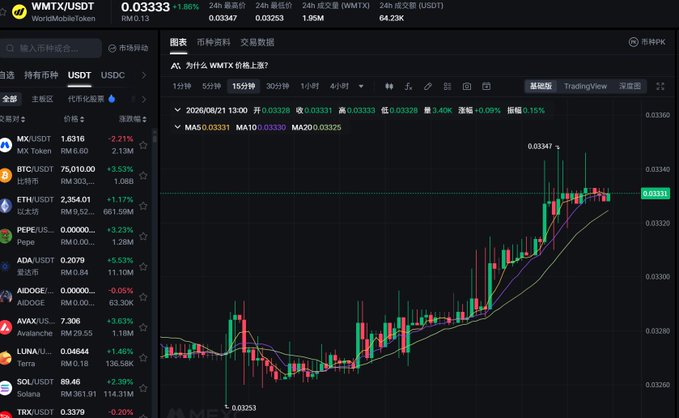Open the TRX/USDT pair row
The width and height of the screenshot is (679, 418).
[76, 413]
